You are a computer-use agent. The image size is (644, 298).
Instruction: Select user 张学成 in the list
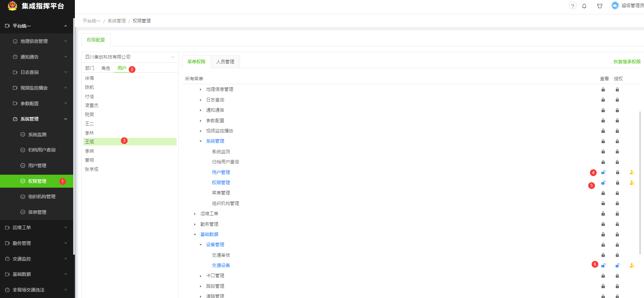(x=92, y=169)
